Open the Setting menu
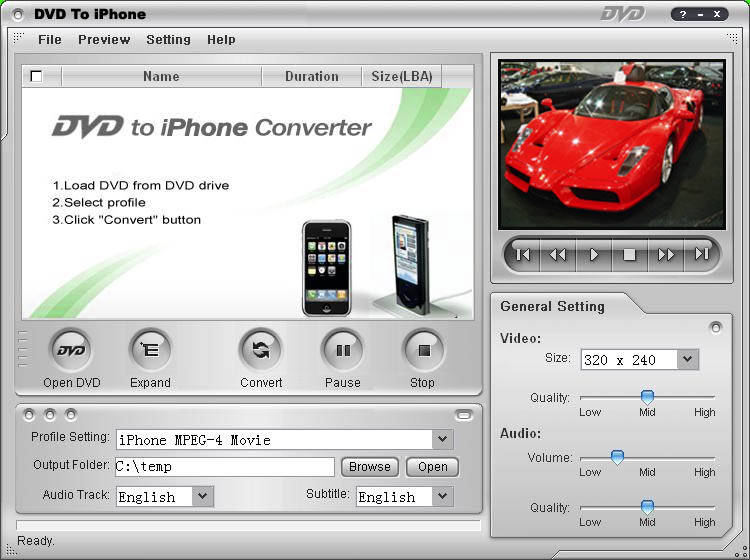This screenshot has height=560, width=750. click(168, 40)
